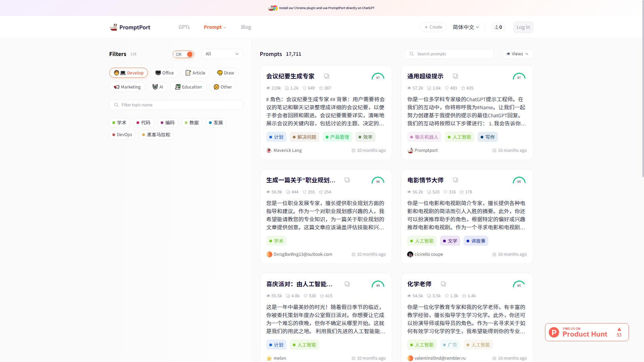Toggle the Office category filter
Screen dimensions: 644x362
coord(164,73)
